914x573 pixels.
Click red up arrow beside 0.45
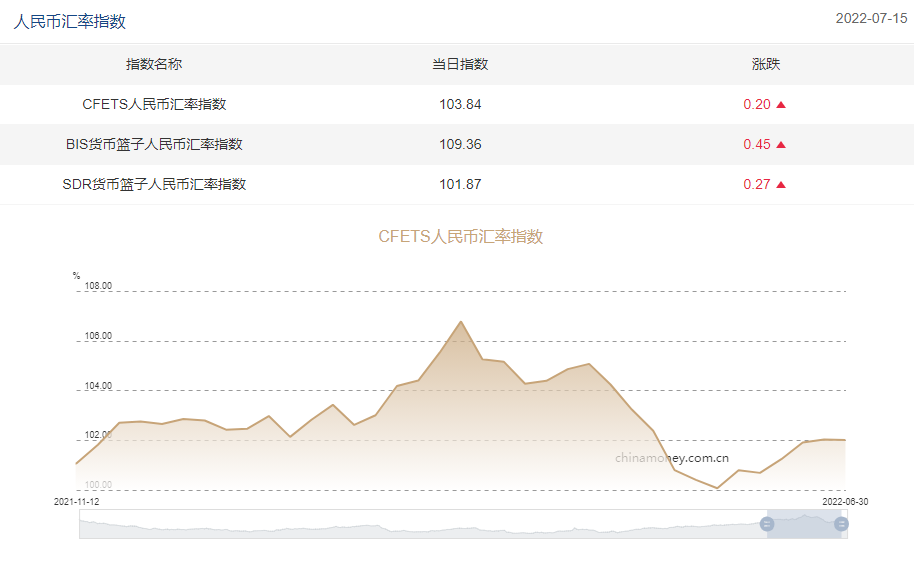pyautogui.click(x=781, y=144)
